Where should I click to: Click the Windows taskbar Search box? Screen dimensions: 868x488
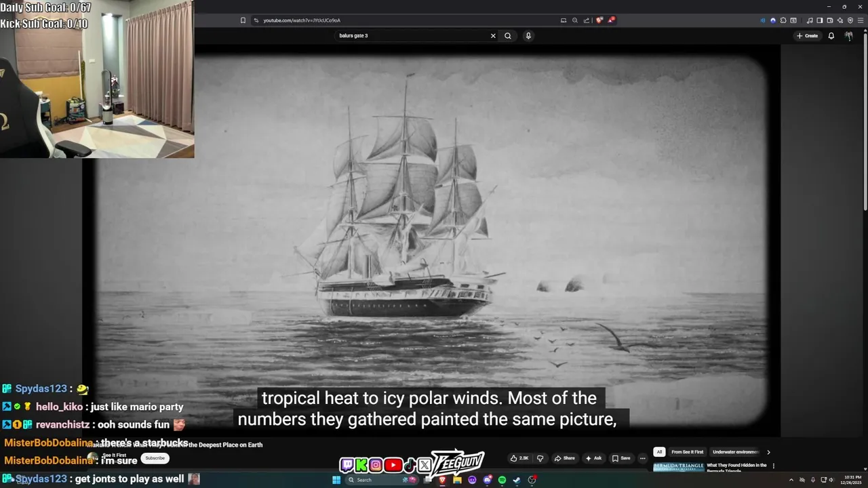(382, 480)
